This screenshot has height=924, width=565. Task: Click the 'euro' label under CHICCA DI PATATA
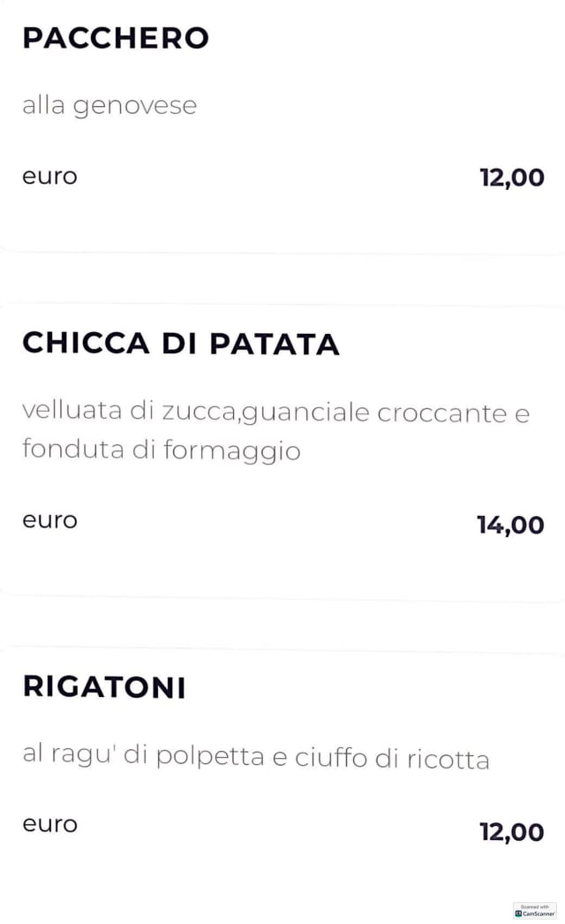click(x=49, y=520)
